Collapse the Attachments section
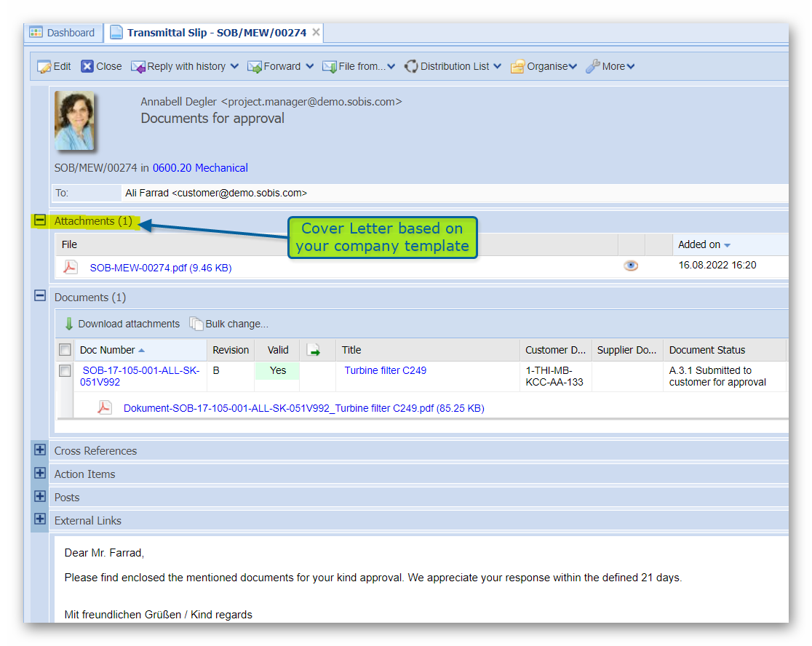The width and height of the screenshot is (812, 646). [41, 220]
